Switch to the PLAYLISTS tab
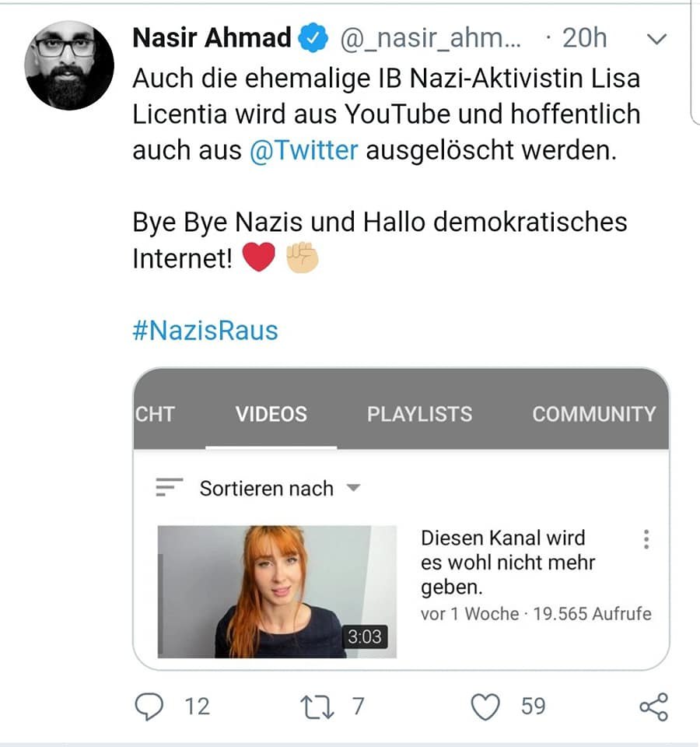The image size is (700, 747). [419, 413]
